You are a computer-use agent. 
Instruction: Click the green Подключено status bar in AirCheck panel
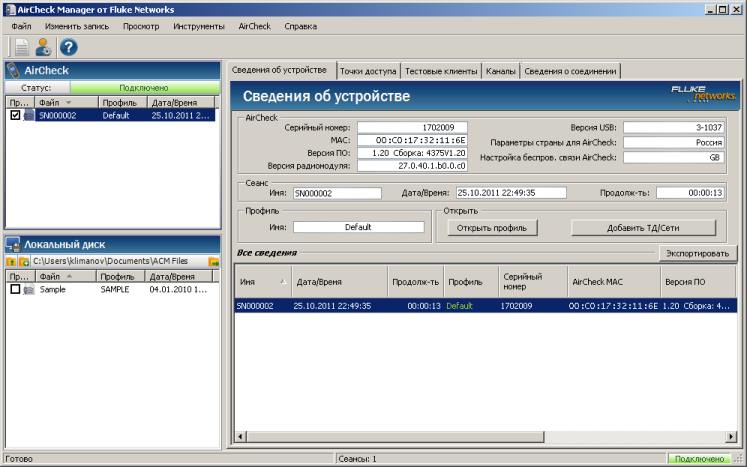click(144, 88)
